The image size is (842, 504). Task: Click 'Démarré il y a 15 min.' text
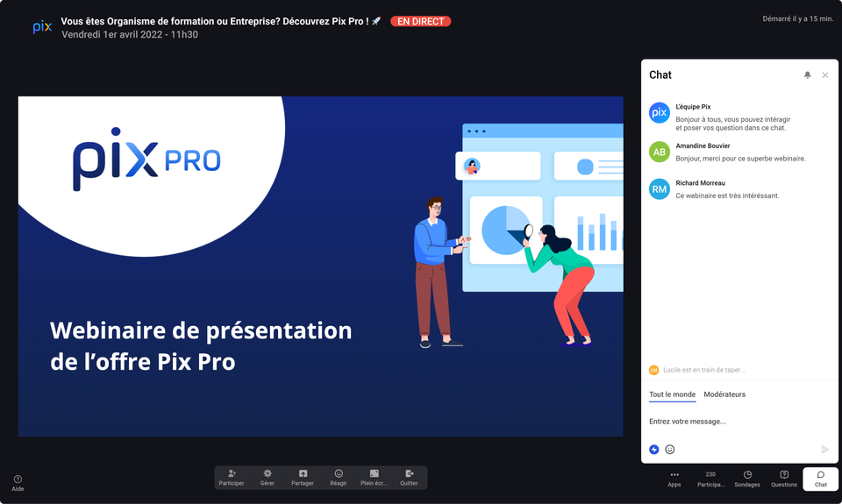[x=798, y=18]
